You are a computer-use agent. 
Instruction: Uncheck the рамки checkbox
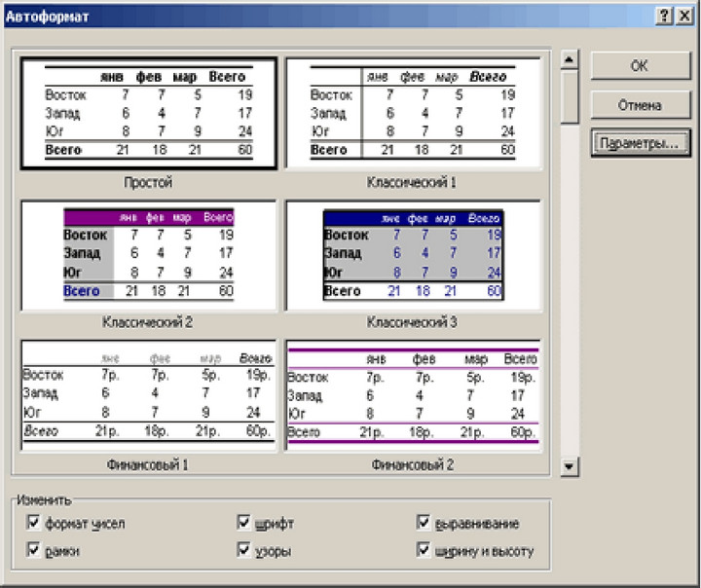point(33,549)
